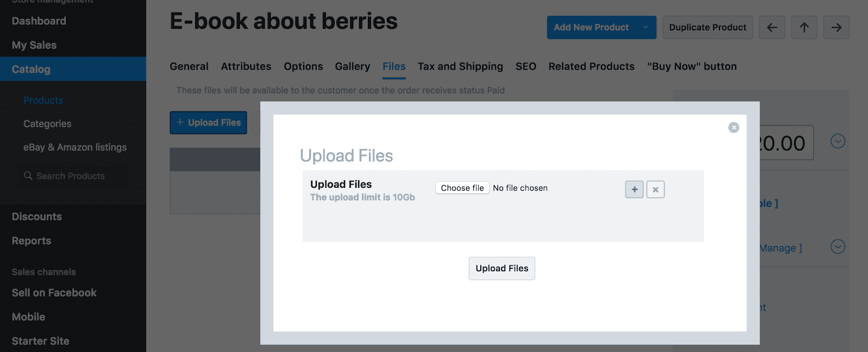The height and width of the screenshot is (352, 868).
Task: Expand the circled chevron beside Manage
Action: click(838, 247)
